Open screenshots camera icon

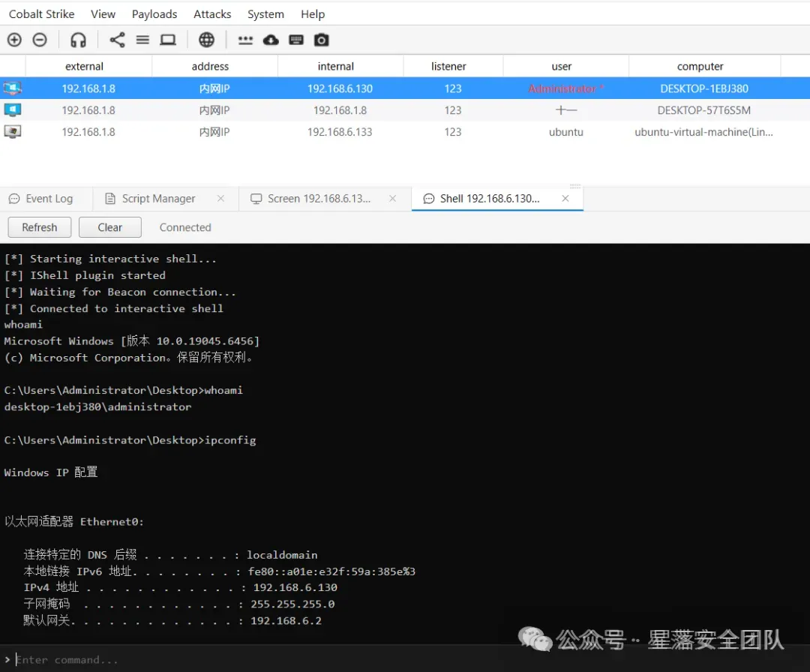[321, 40]
